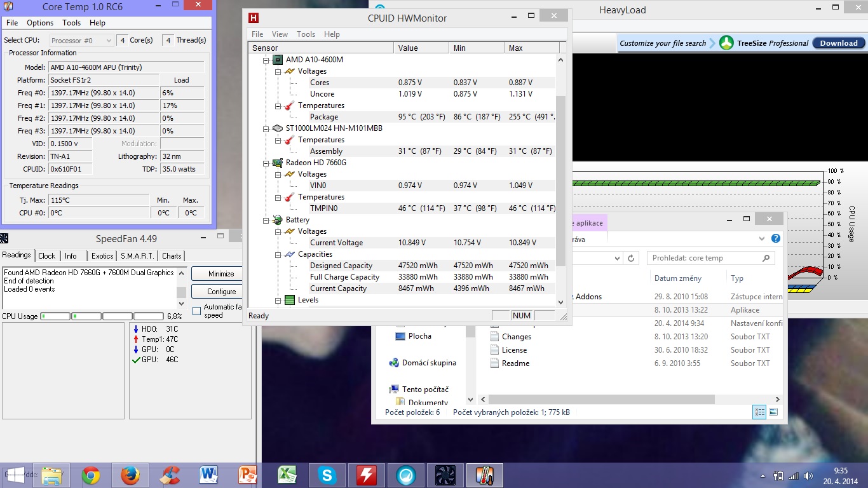This screenshot has width=868, height=488.
Task: Switch to Core Temp thermometer taskbar icon
Action: click(485, 475)
